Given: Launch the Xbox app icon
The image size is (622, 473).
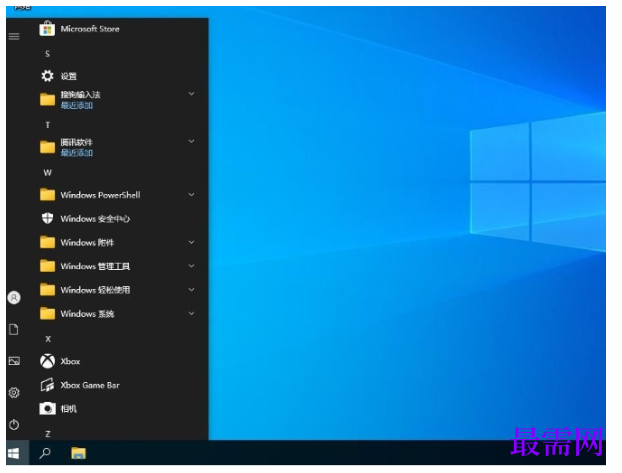Looking at the screenshot, I should [x=48, y=361].
